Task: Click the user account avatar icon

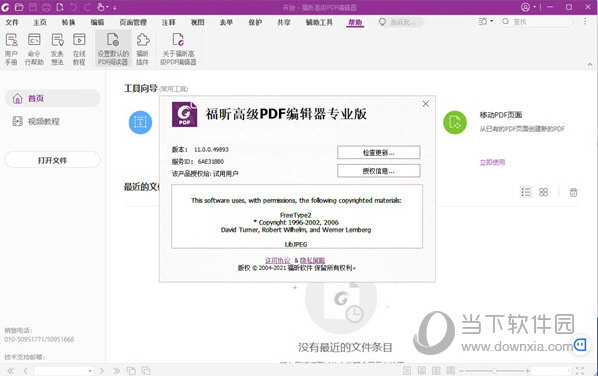Action: click(525, 7)
